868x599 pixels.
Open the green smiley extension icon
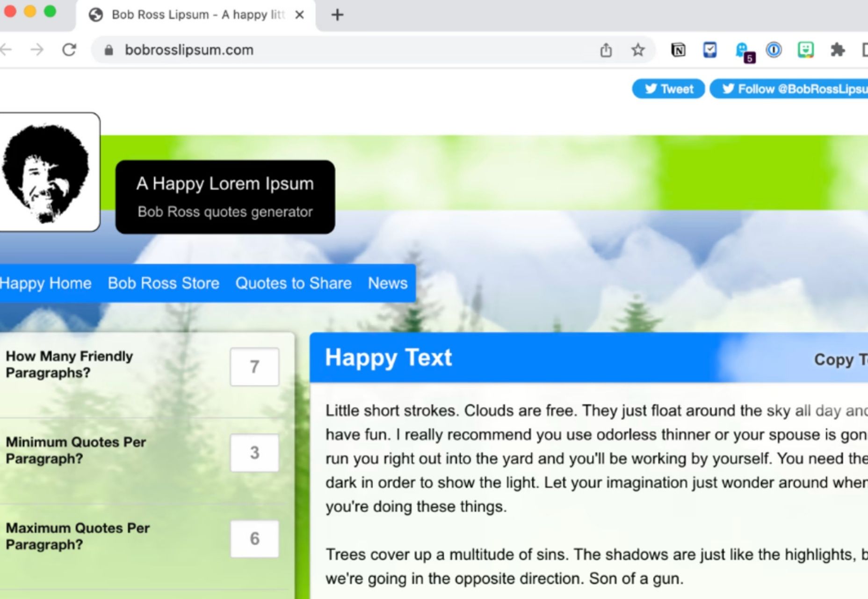[x=805, y=50]
